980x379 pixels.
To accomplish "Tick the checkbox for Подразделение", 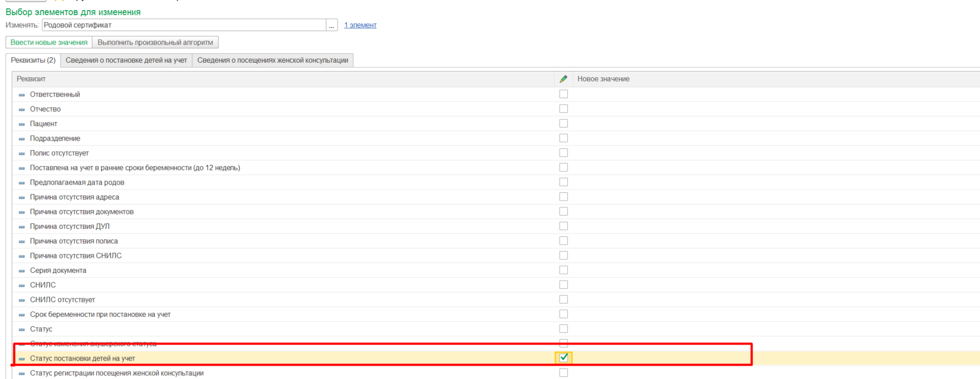I will [563, 138].
